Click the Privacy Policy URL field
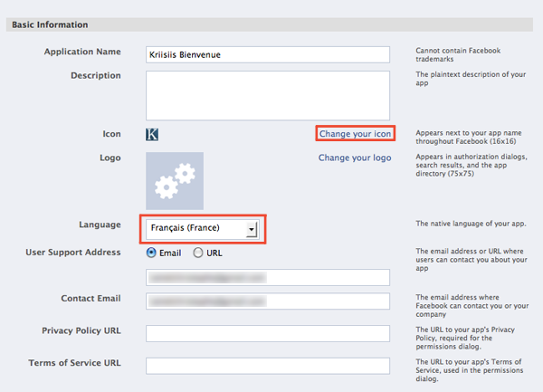Viewport: 543px width, 392px height. click(x=268, y=333)
